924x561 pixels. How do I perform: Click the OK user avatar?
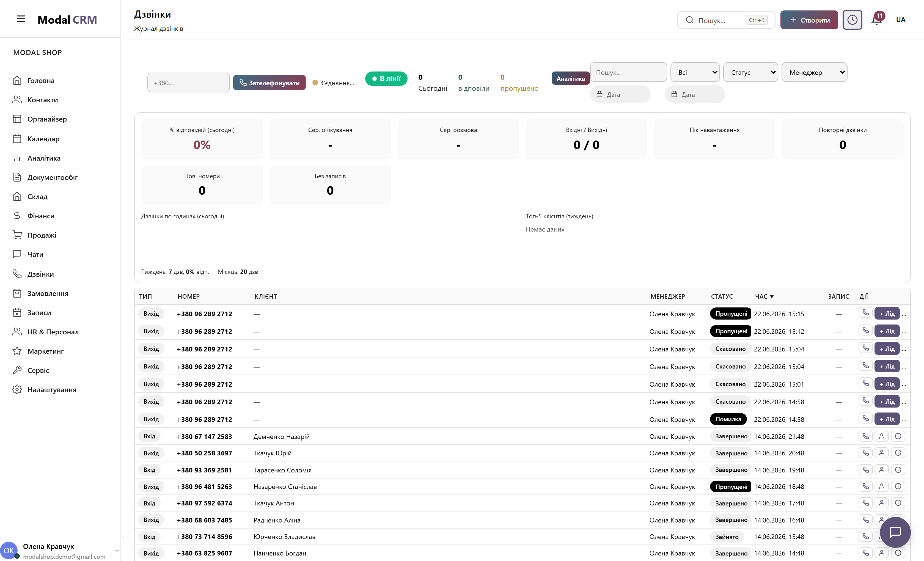[x=9, y=550]
